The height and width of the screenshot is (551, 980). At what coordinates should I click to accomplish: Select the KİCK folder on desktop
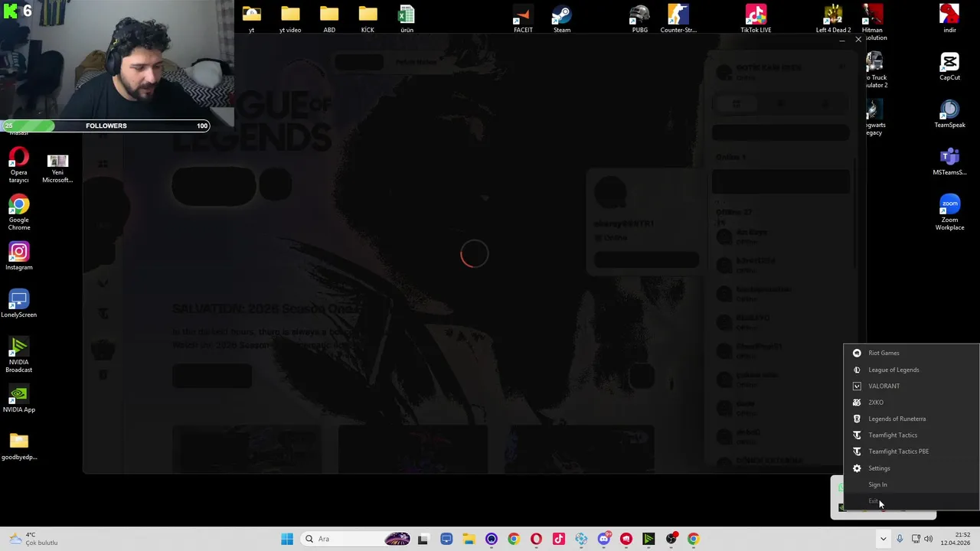tap(367, 19)
